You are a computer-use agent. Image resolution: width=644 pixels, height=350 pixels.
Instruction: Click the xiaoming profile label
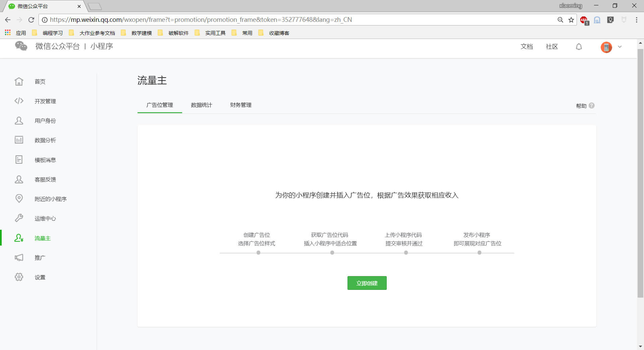[570, 6]
